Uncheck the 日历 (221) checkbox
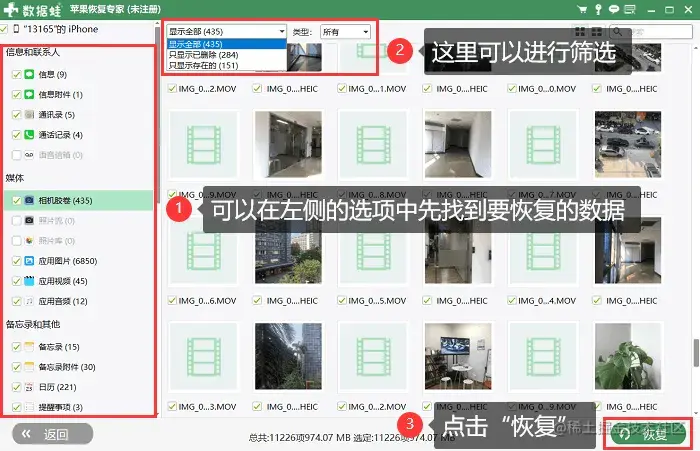This screenshot has width=700, height=451. click(x=17, y=387)
